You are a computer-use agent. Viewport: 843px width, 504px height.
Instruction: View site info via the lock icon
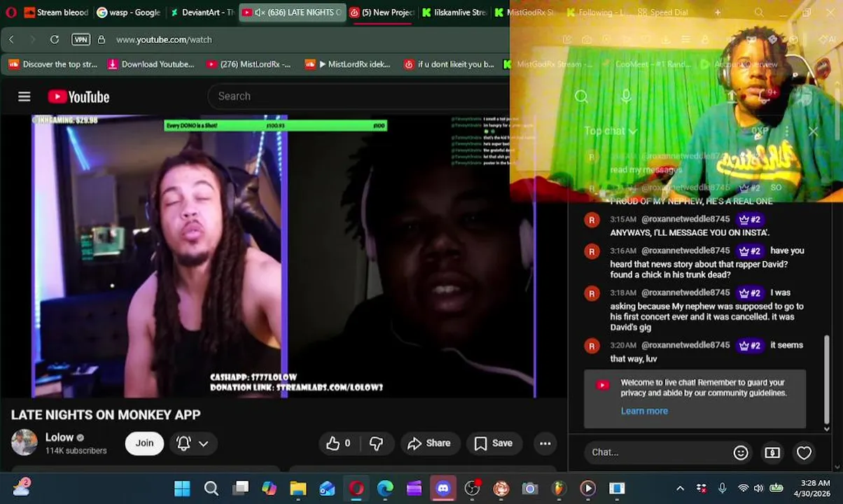pyautogui.click(x=101, y=39)
